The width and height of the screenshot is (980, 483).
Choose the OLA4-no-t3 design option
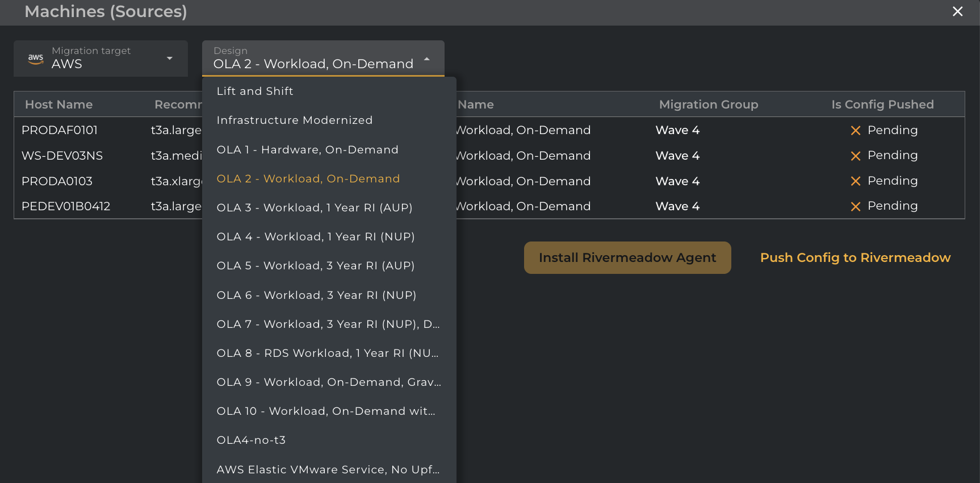pyautogui.click(x=251, y=440)
